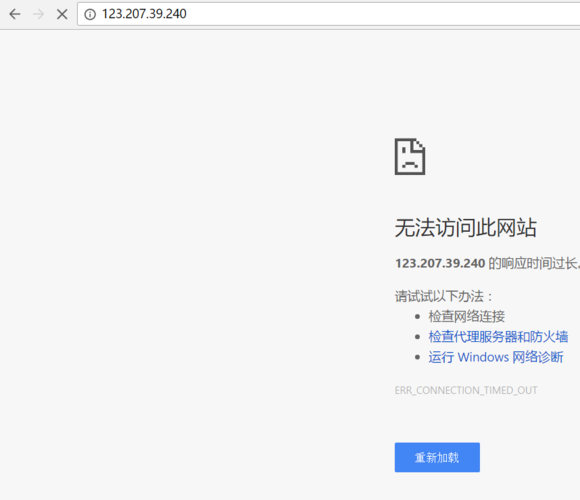
Task: Click the blue 重新加载 reload button
Action: tap(437, 457)
